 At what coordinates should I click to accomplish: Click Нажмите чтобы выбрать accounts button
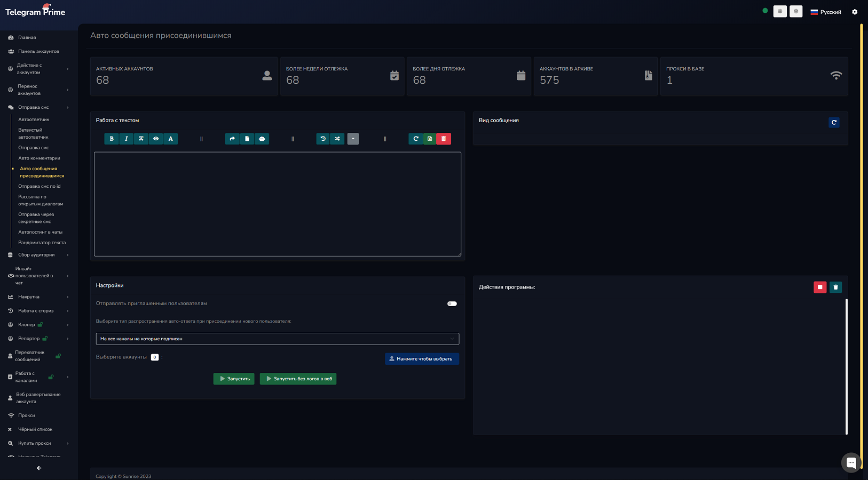[422, 359]
